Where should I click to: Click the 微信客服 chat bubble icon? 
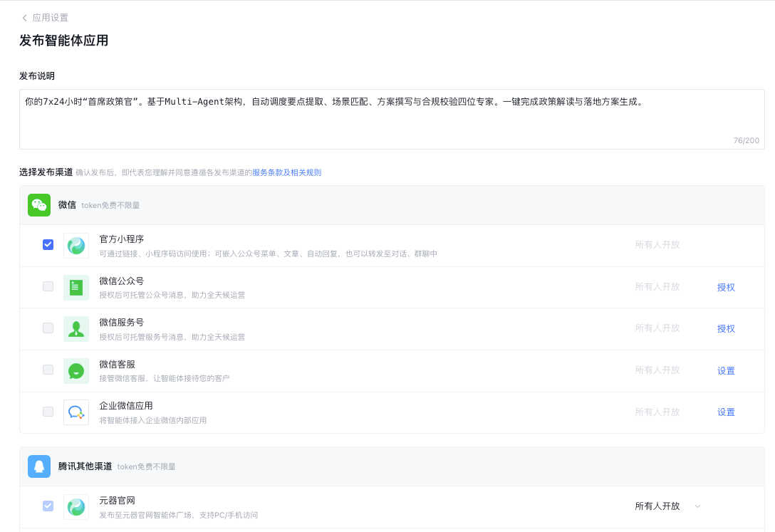(76, 371)
